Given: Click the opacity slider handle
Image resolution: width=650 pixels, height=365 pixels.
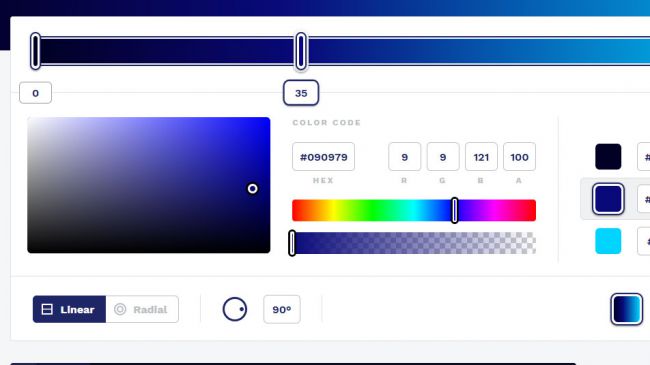Looking at the screenshot, I should pyautogui.click(x=292, y=243).
